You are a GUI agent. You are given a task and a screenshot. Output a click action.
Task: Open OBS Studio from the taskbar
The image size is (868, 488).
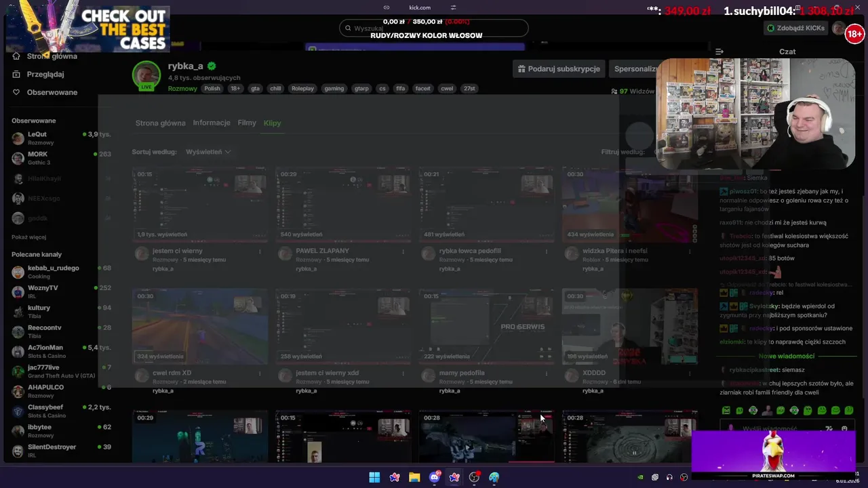[x=474, y=477]
